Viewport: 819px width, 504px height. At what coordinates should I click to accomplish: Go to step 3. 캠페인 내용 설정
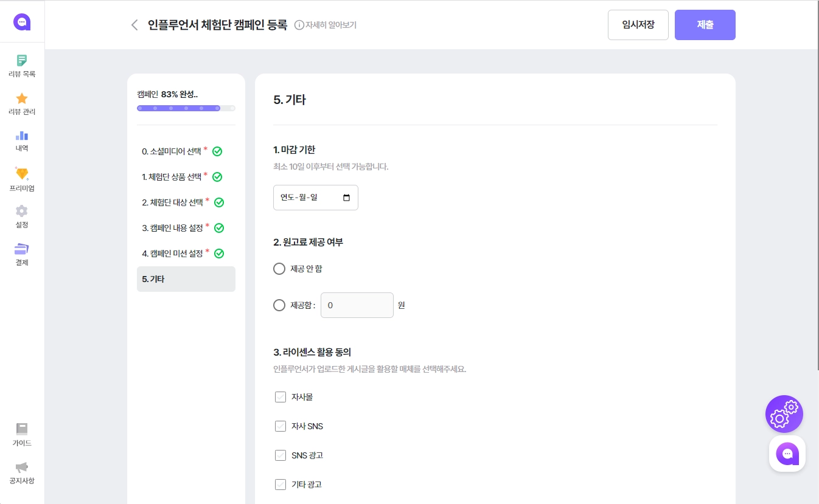[x=186, y=228]
